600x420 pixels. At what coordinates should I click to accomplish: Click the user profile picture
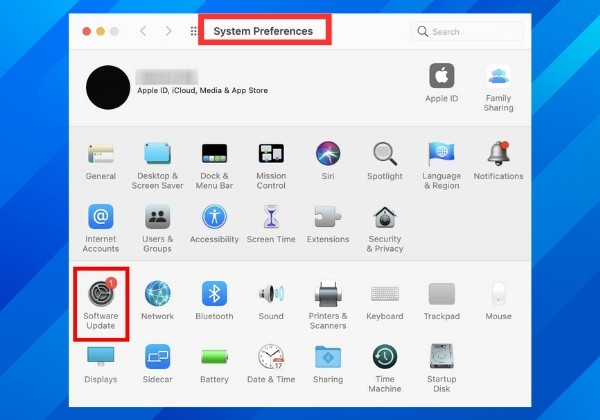(108, 87)
